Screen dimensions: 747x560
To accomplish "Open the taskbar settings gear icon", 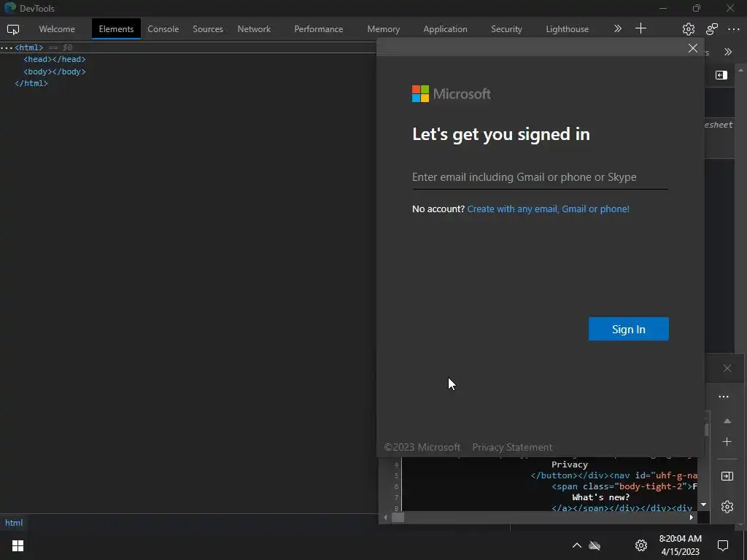I will click(641, 545).
